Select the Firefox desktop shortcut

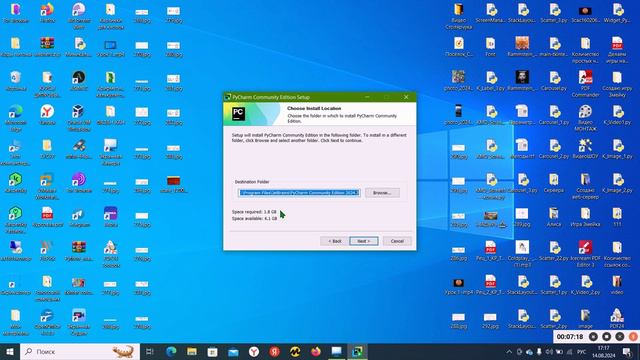coord(47,13)
